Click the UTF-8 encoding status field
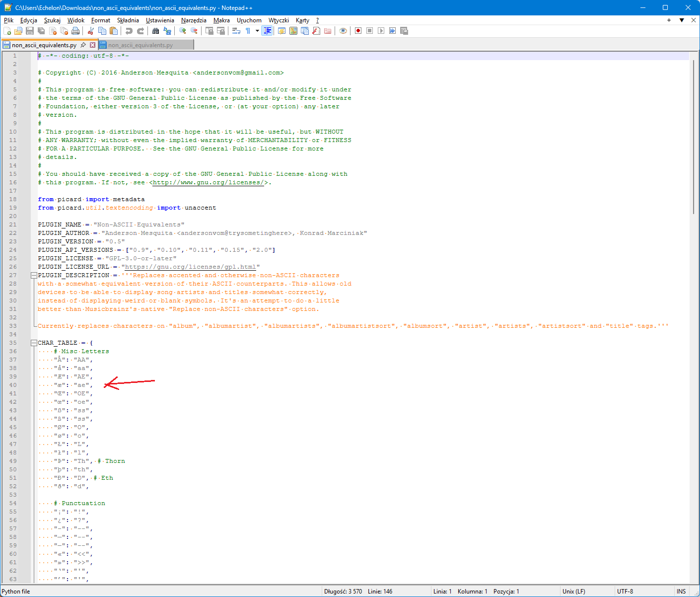Viewport: 700px width, 597px height. click(x=625, y=592)
